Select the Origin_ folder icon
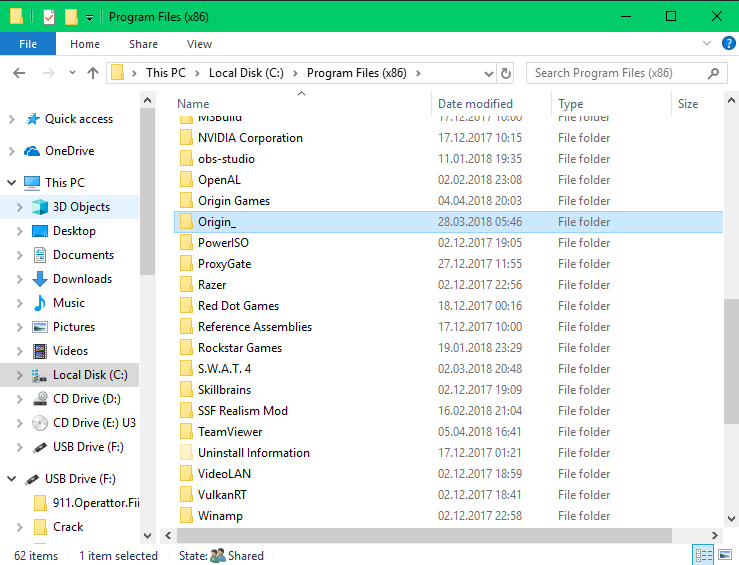Screen dimensions: 739x565 tap(186, 221)
